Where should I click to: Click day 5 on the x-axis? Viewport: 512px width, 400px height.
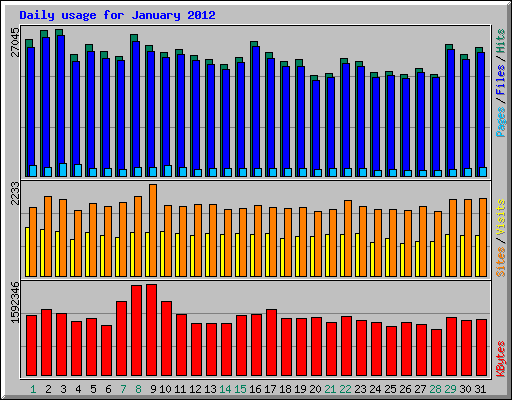click(x=93, y=389)
